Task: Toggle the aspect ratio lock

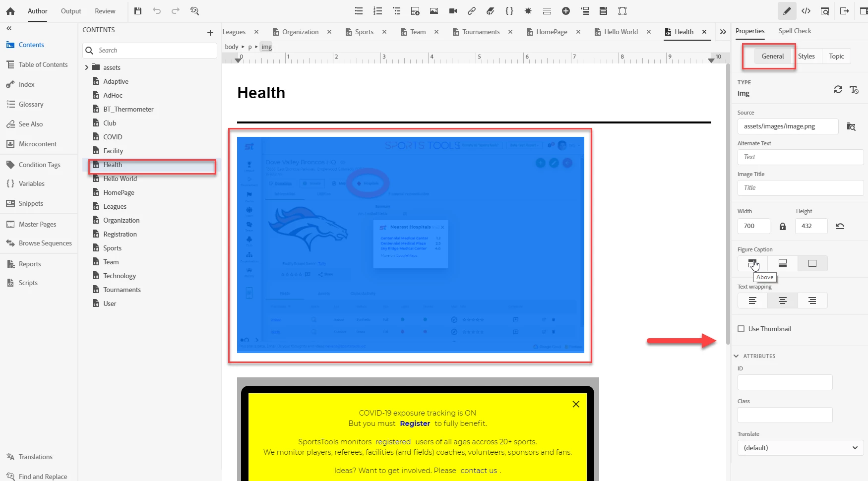Action: tap(783, 226)
